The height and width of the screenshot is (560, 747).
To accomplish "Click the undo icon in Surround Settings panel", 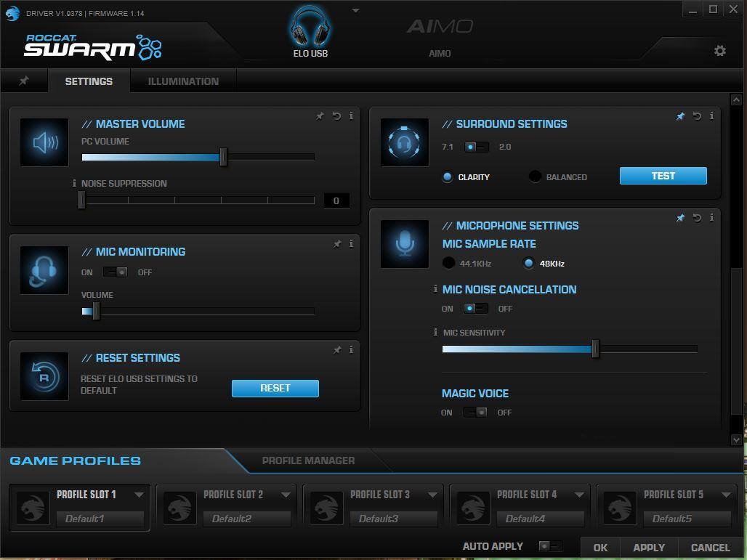I will [697, 116].
